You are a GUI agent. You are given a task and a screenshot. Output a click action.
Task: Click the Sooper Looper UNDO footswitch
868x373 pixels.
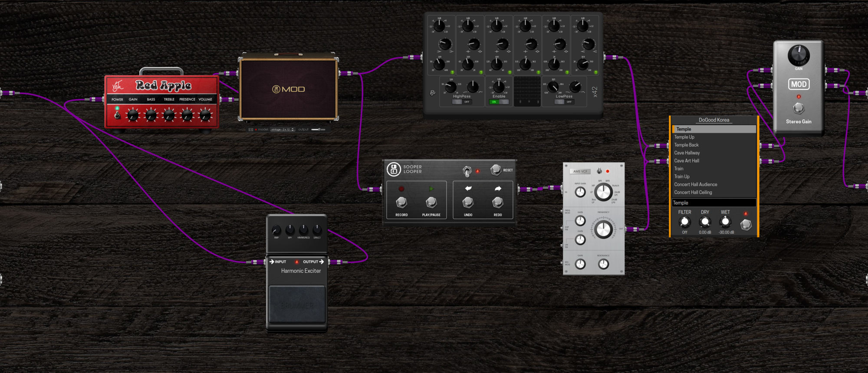[x=468, y=202]
